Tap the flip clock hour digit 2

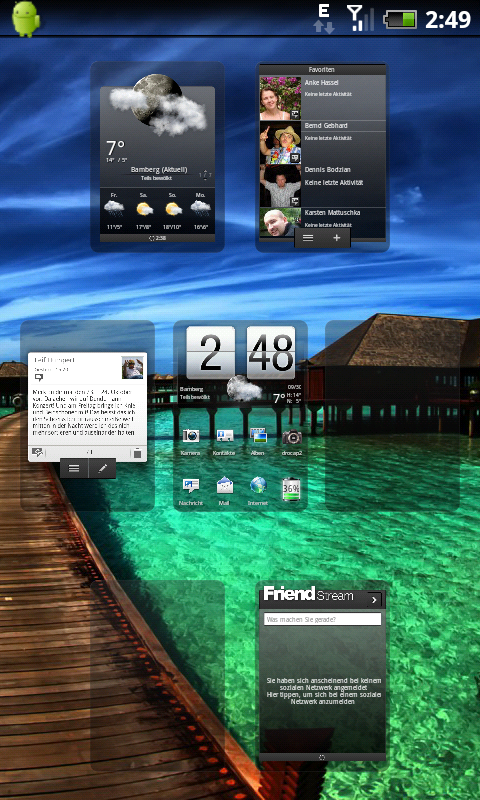[x=210, y=353]
